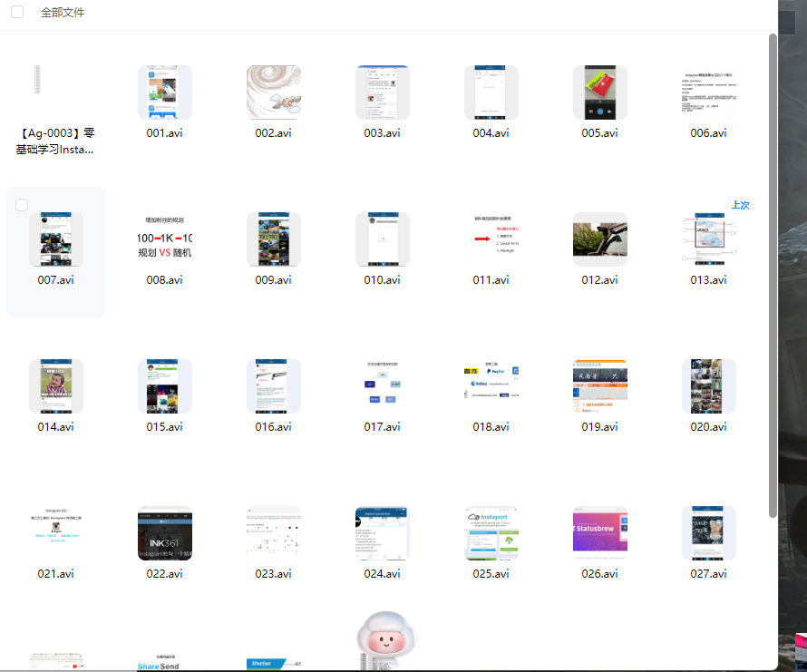Open 025.avi Instaport thumbnail
Viewport: 807px width, 672px height.
491,533
